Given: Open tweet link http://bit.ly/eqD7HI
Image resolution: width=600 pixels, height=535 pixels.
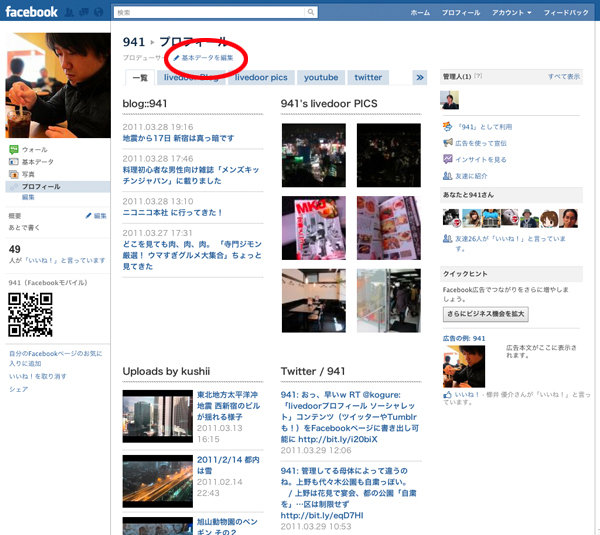Looking at the screenshot, I should click(322, 515).
